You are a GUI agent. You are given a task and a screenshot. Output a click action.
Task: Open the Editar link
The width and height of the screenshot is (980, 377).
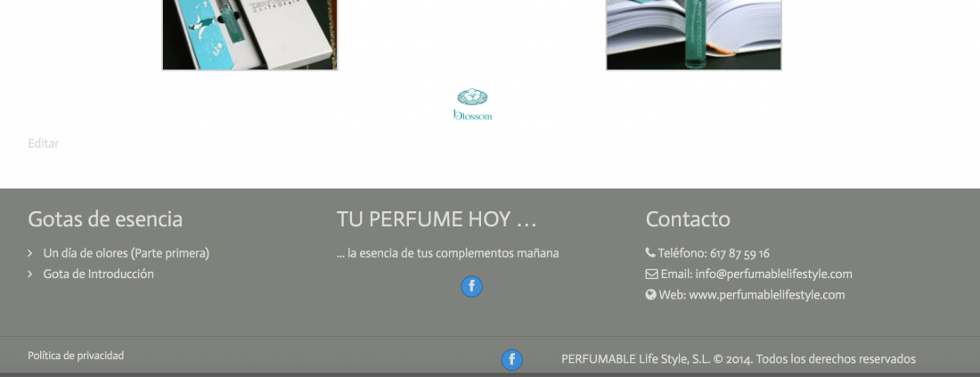tap(43, 143)
